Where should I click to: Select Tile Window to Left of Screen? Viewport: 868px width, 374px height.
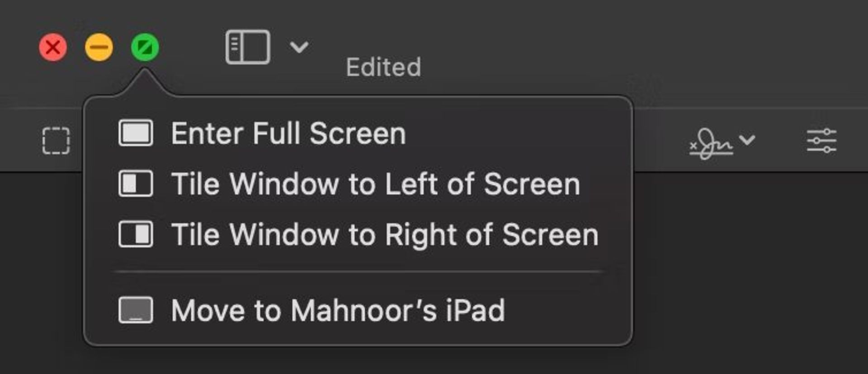[x=375, y=184]
